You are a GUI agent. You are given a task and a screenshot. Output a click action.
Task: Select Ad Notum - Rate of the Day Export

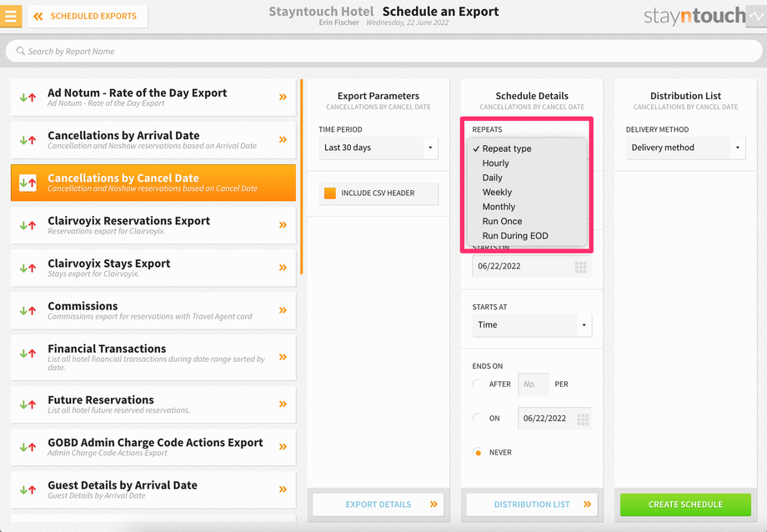[153, 98]
